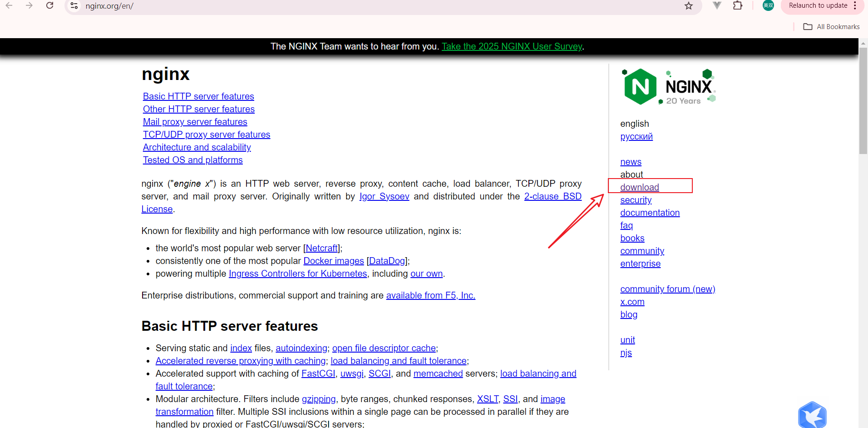
Task: Bookmark this page with the star icon
Action: click(689, 6)
